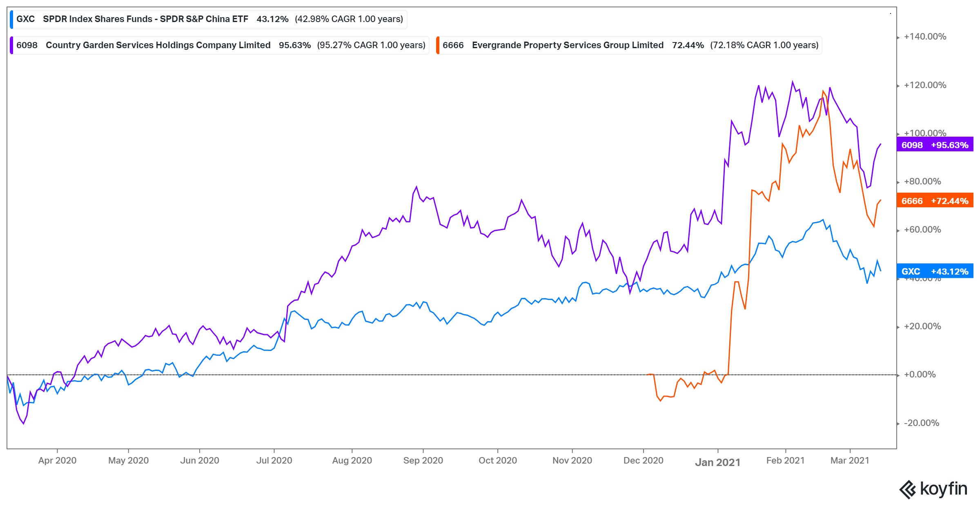The height and width of the screenshot is (506, 980).
Task: Click the Mar 2021 axis label
Action: coord(850,460)
